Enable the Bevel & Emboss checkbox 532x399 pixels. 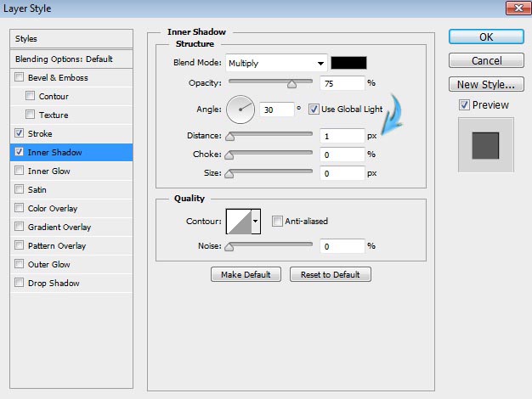click(20, 77)
